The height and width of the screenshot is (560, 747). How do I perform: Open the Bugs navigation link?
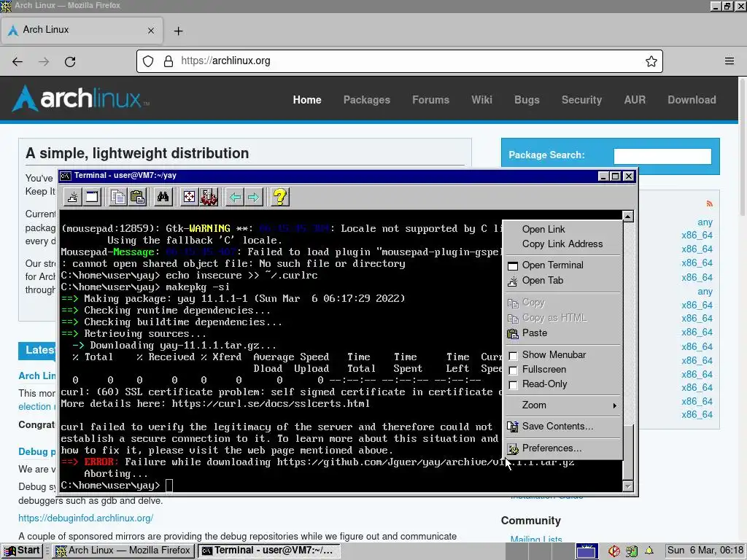[x=527, y=100]
